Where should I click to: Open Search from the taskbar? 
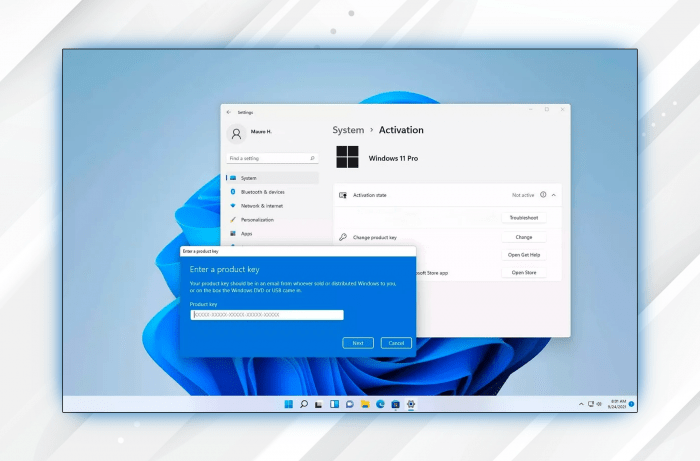[x=304, y=404]
